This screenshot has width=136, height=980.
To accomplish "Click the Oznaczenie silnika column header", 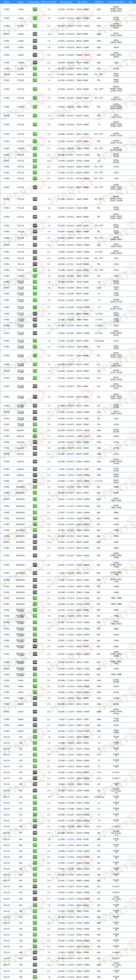I will click(x=116, y=2).
